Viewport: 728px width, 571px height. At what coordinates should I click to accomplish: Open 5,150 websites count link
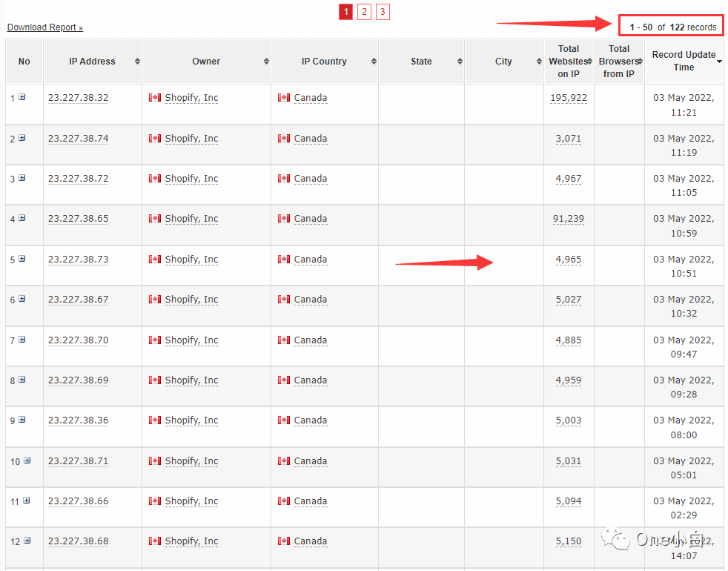pyautogui.click(x=569, y=541)
